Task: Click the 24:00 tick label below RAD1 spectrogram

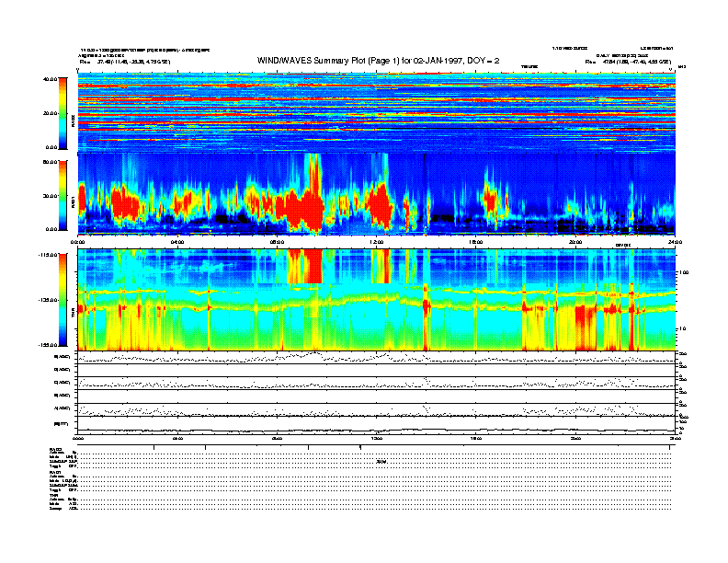Action: pyautogui.click(x=675, y=242)
